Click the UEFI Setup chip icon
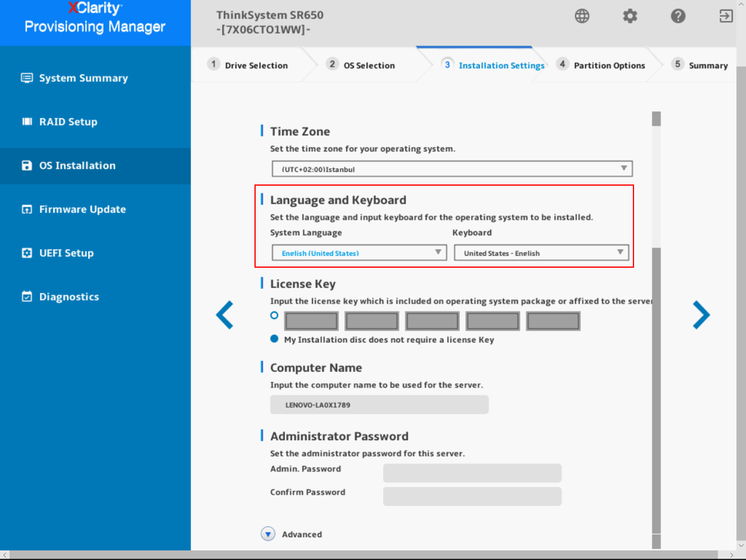Screen dimensions: 746x560 click(x=26, y=253)
